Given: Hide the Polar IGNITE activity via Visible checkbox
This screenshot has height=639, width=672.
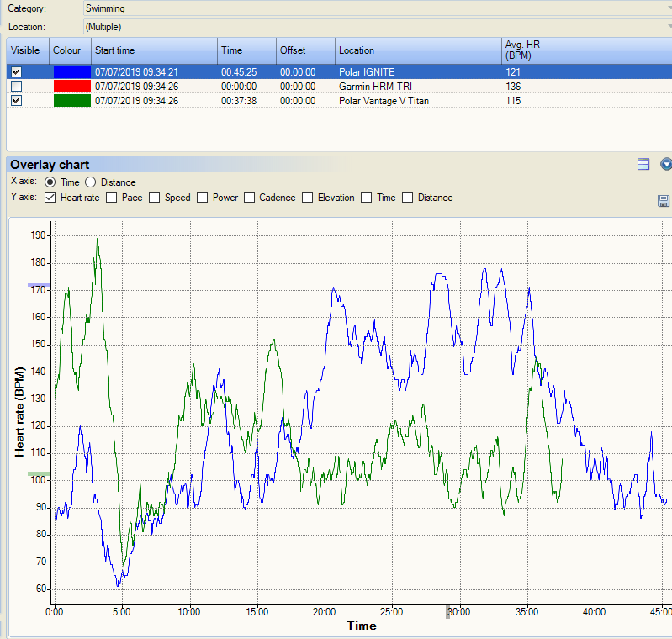Looking at the screenshot, I should point(17,72).
